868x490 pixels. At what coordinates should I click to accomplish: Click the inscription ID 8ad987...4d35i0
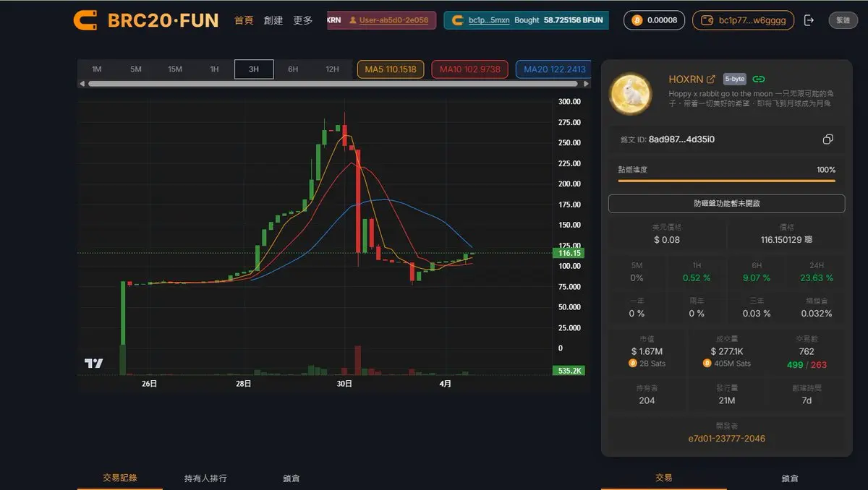pyautogui.click(x=681, y=139)
